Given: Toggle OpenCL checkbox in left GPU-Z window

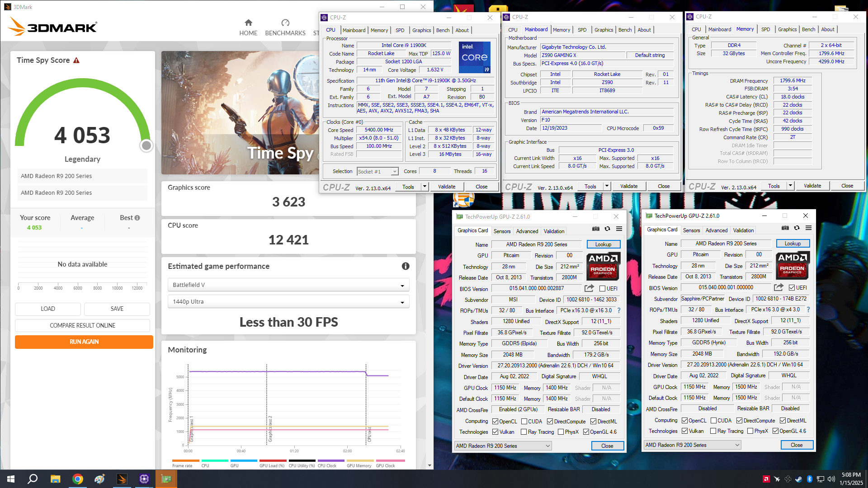Looking at the screenshot, I should [495, 422].
